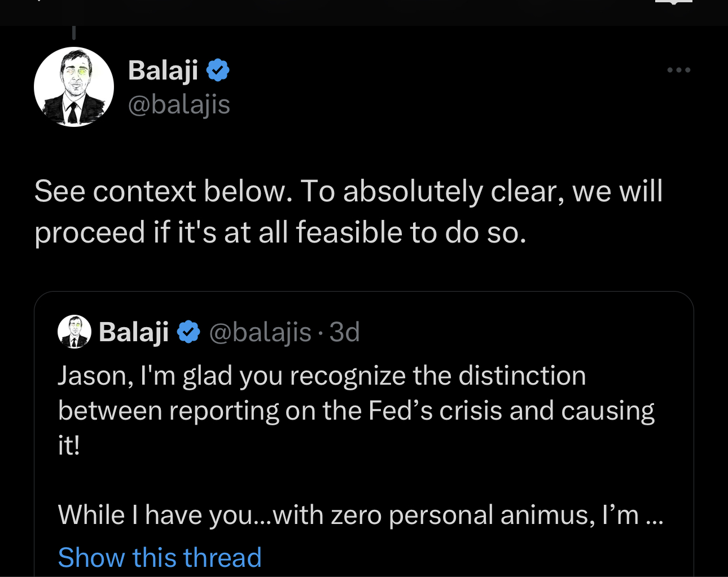The height and width of the screenshot is (577, 728).
Task: Open the three-dot more options menu
Action: tap(678, 70)
